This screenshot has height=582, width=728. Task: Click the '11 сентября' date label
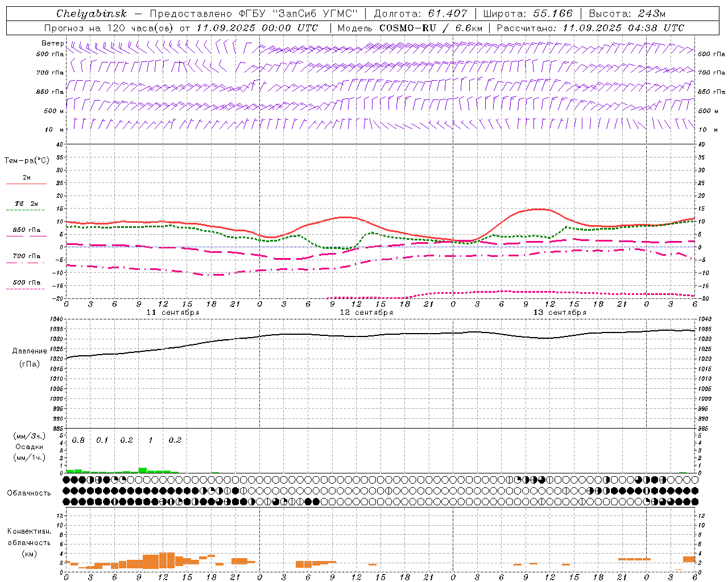click(173, 313)
